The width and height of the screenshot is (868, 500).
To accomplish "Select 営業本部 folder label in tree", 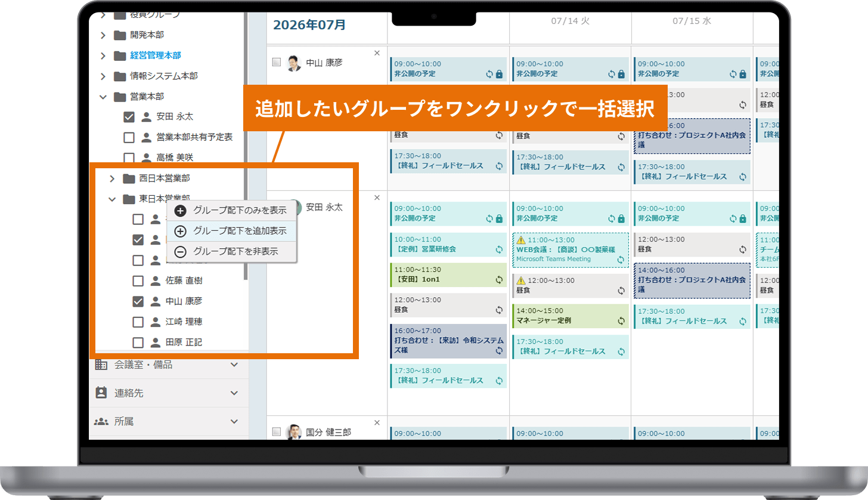I will click(x=147, y=96).
